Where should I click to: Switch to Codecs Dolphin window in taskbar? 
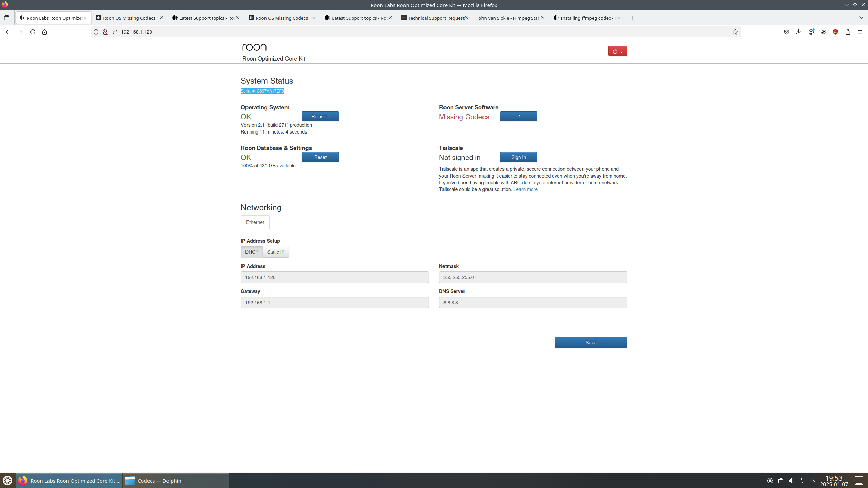176,481
